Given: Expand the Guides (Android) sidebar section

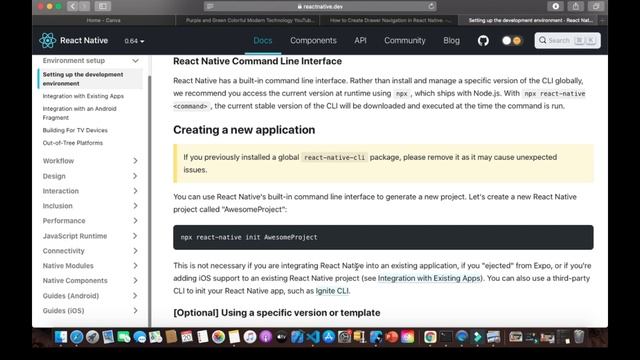Looking at the screenshot, I should coord(91,296).
